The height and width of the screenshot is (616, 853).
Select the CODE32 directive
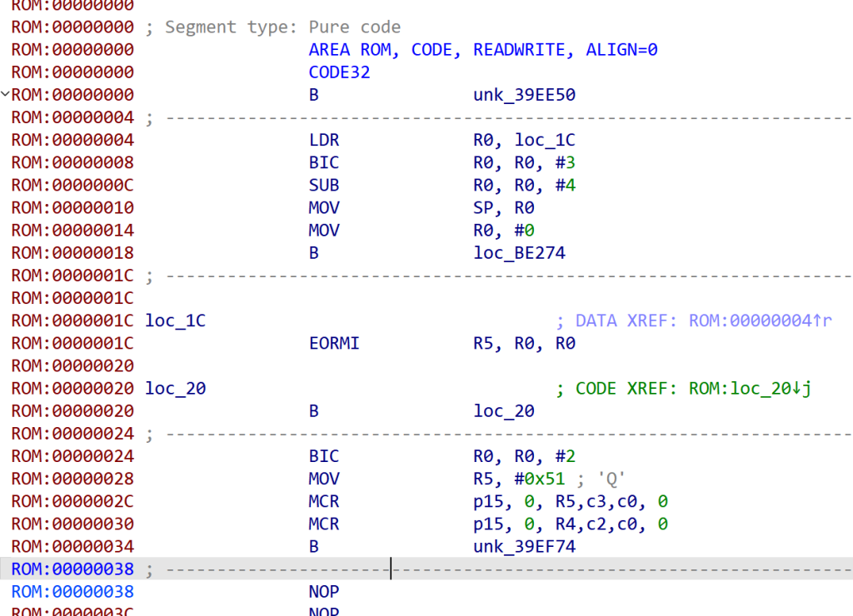[339, 72]
